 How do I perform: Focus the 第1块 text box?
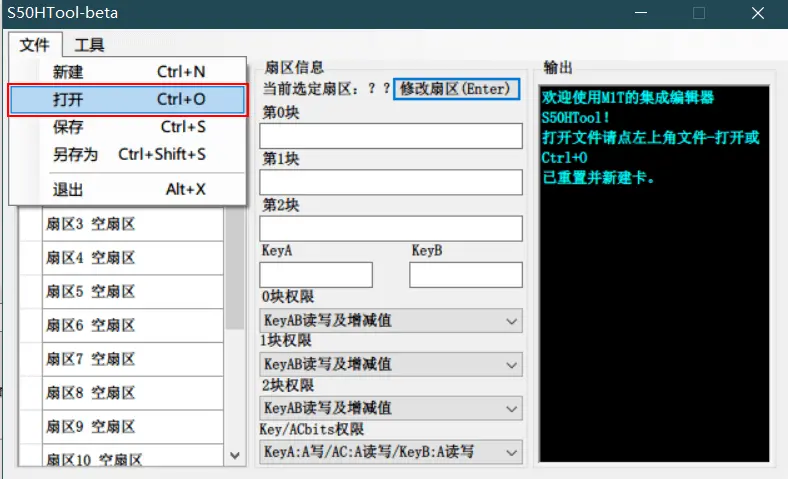(391, 182)
